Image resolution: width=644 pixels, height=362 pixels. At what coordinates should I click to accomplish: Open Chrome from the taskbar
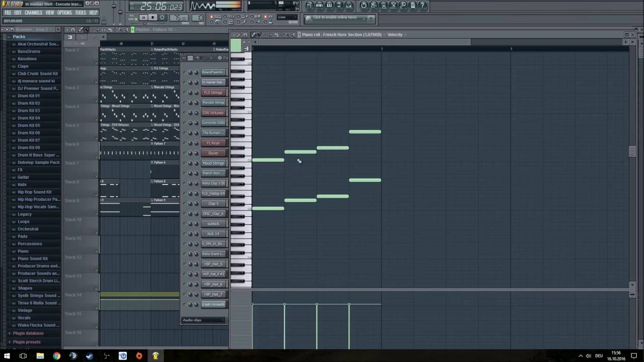[56, 356]
